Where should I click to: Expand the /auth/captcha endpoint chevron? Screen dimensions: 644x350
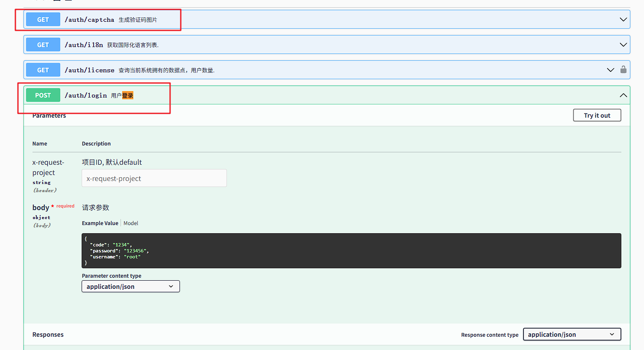tap(623, 20)
